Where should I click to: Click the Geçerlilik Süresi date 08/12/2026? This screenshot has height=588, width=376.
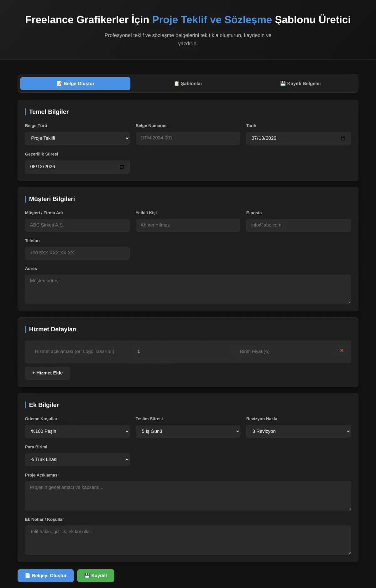(43, 167)
